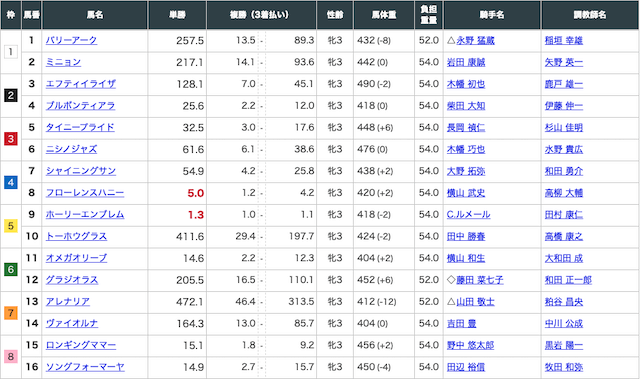
Task: Open horse link タイニープライド
Action: pyautogui.click(x=80, y=127)
